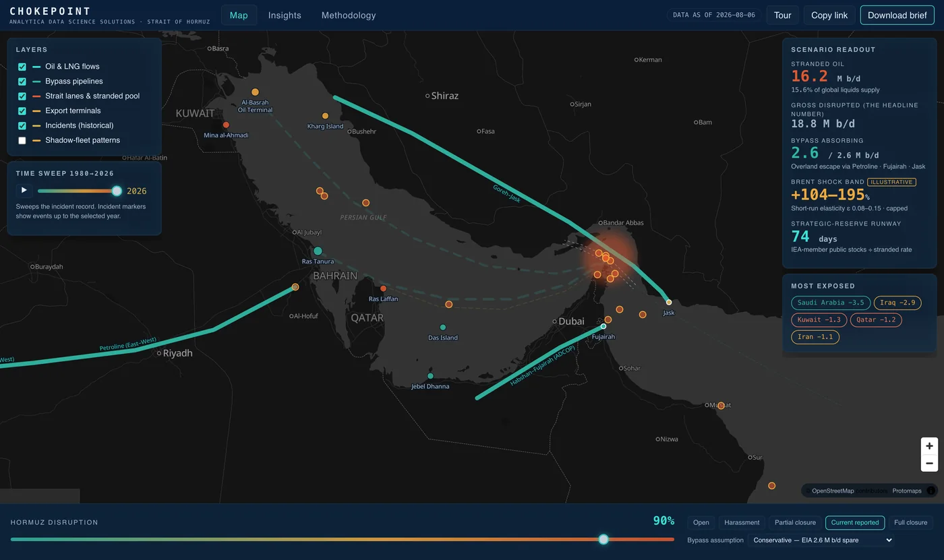Click the ILLUSTRATIVE badge
Screen dimensions: 944x560
pos(891,182)
